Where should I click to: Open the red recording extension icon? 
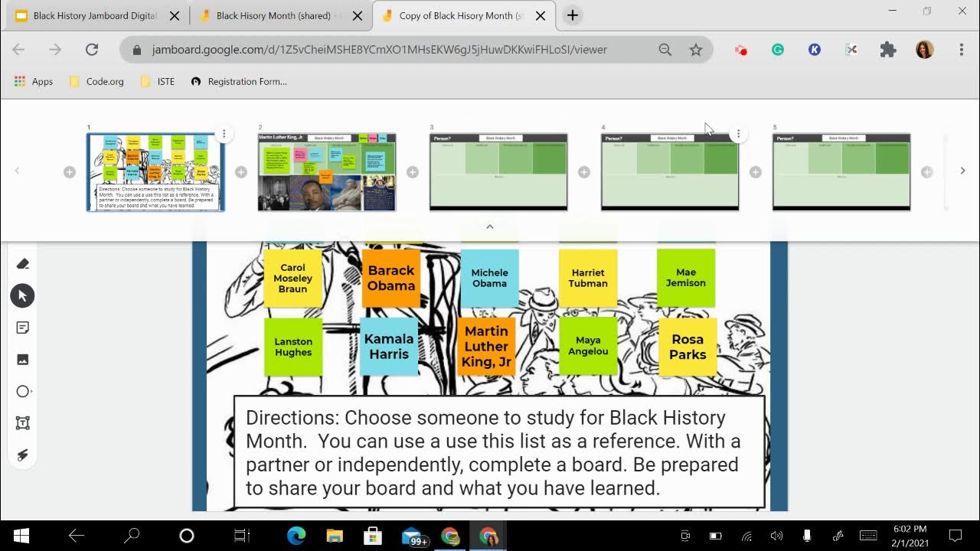point(740,50)
